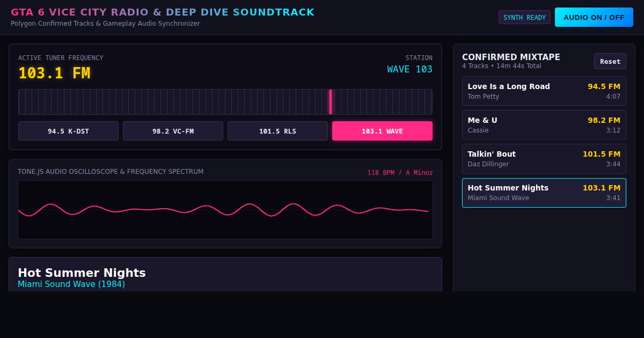
Task: Play Love Is a Long Road track
Action: click(x=544, y=91)
